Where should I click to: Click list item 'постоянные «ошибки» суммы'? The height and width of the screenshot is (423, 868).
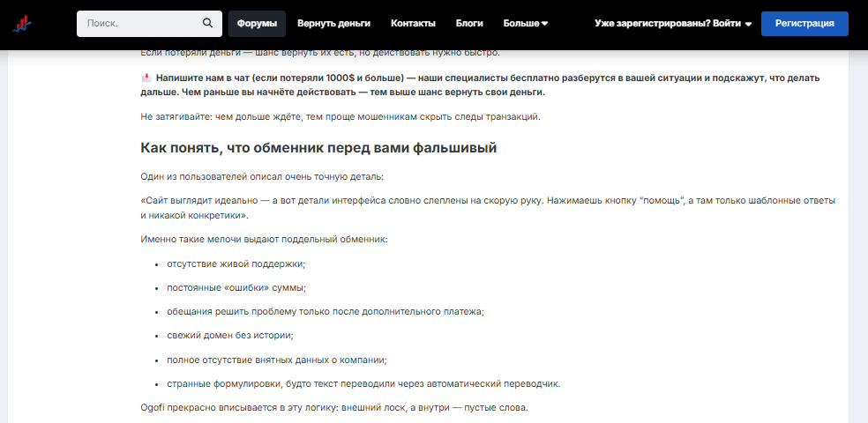(230, 287)
